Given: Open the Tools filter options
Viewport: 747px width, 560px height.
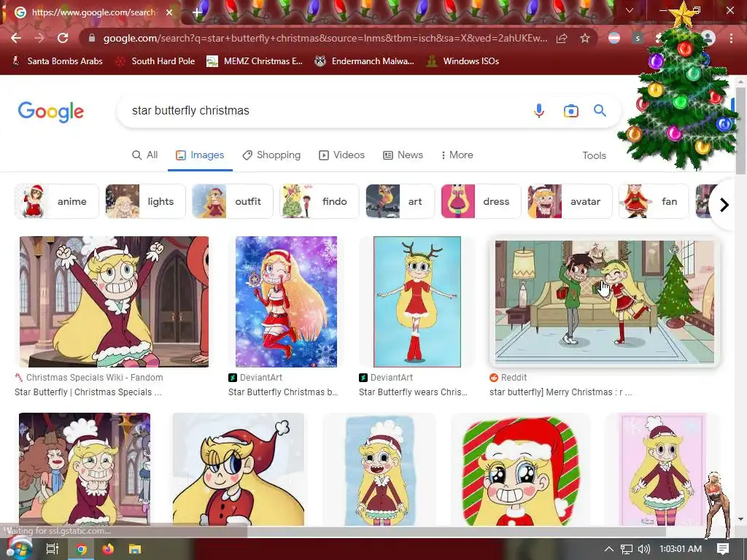Looking at the screenshot, I should 594,155.
